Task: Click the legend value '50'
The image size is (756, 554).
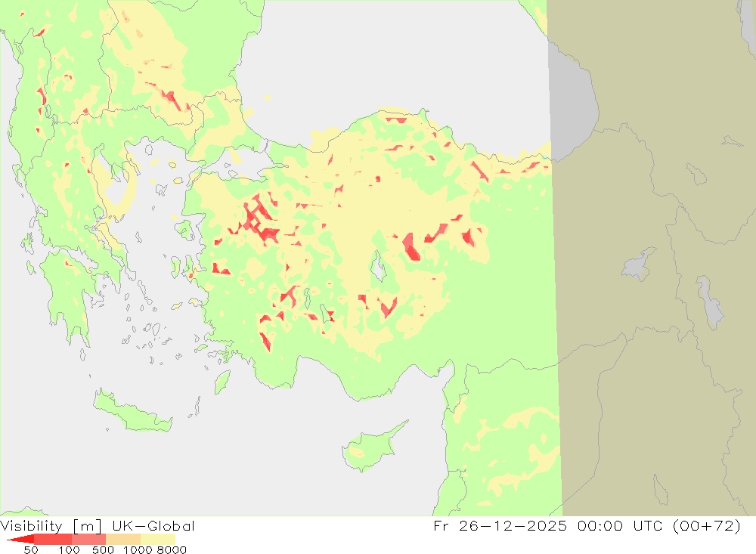Action: pyautogui.click(x=31, y=550)
